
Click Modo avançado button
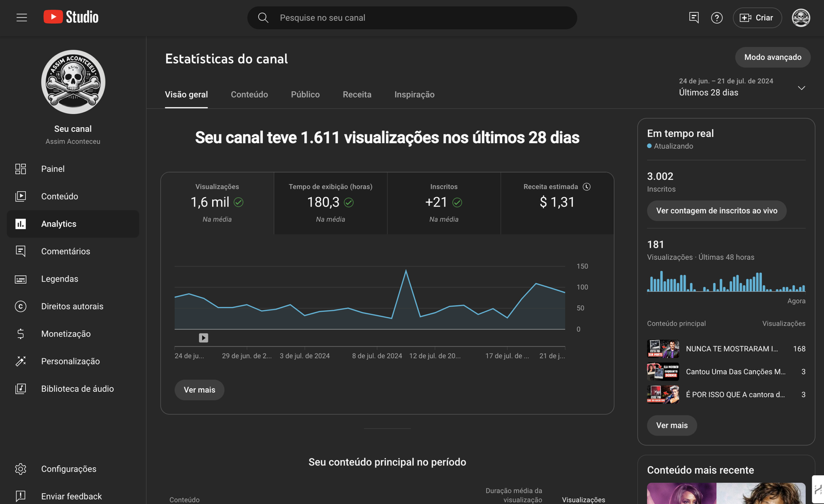[772, 57]
